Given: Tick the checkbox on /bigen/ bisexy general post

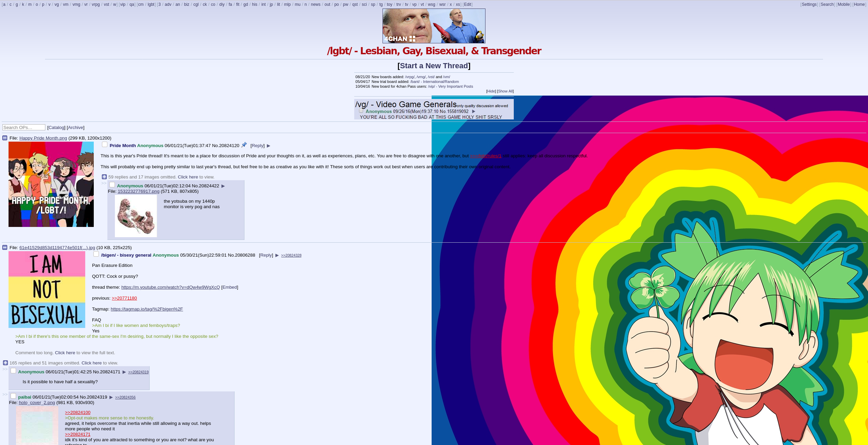Looking at the screenshot, I should pos(96,254).
